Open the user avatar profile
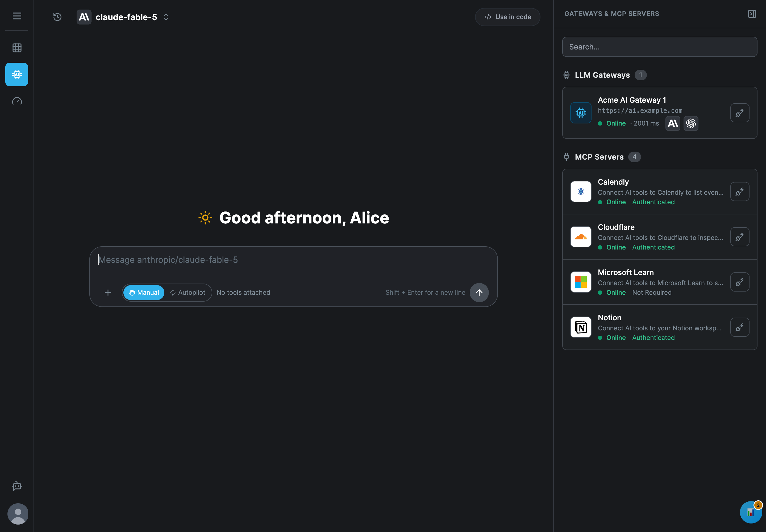Viewport: 766px width, 532px height. (x=18, y=514)
